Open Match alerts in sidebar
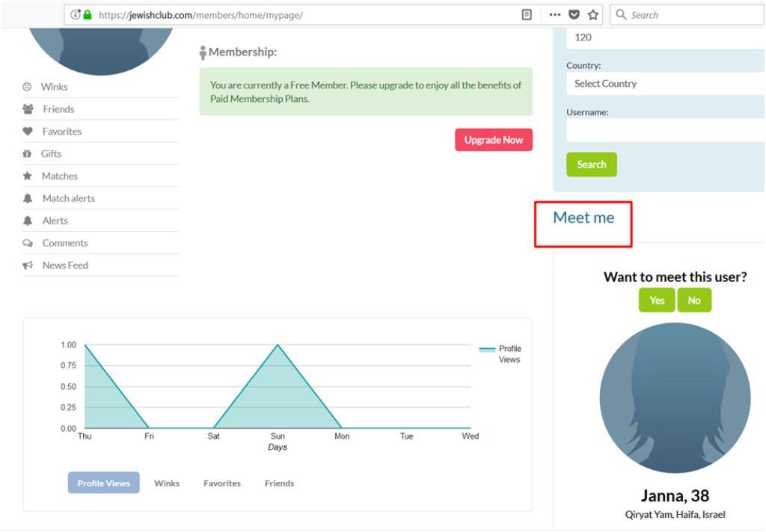766x532 pixels. click(69, 198)
